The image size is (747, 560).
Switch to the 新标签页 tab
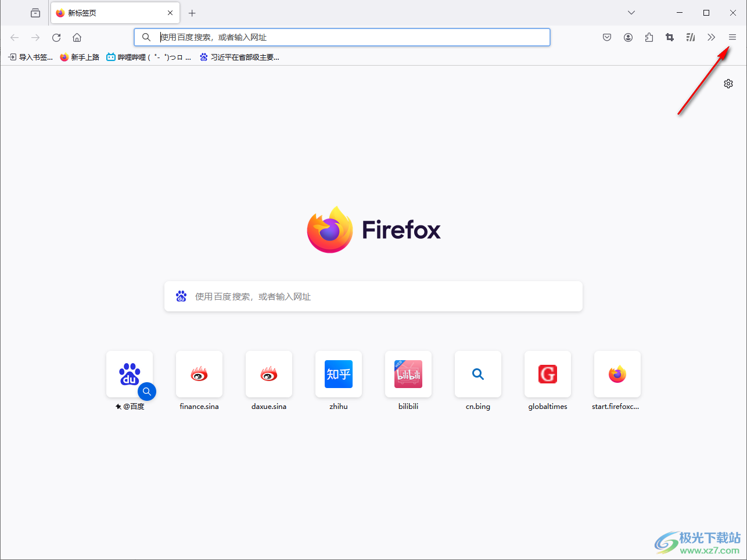tap(115, 13)
